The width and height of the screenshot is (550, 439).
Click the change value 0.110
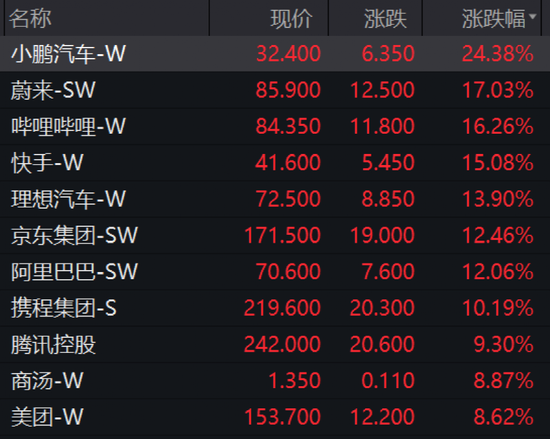(x=388, y=381)
